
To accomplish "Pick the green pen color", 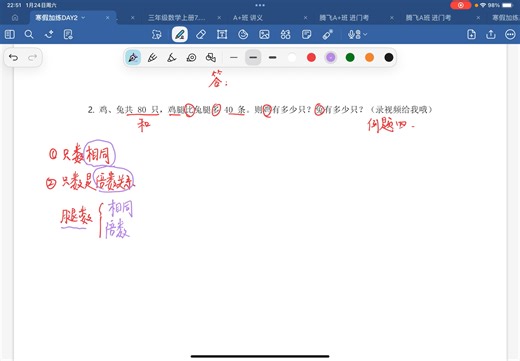I will (x=350, y=58).
